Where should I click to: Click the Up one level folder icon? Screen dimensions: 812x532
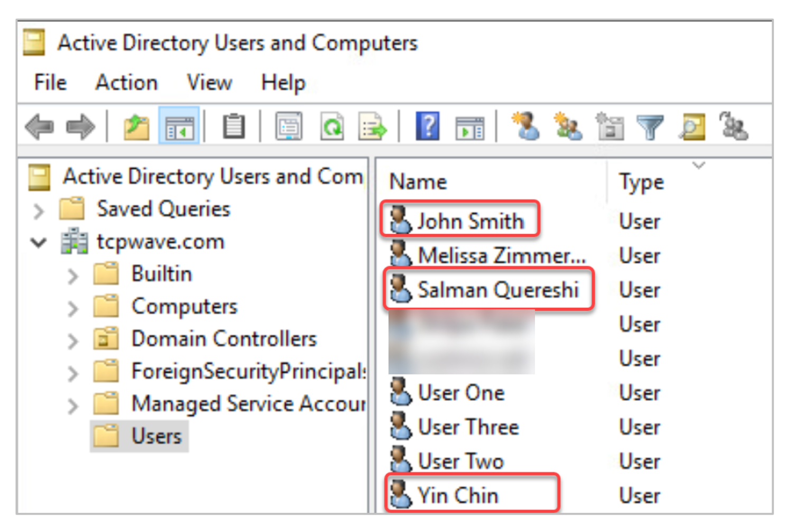[x=136, y=127]
